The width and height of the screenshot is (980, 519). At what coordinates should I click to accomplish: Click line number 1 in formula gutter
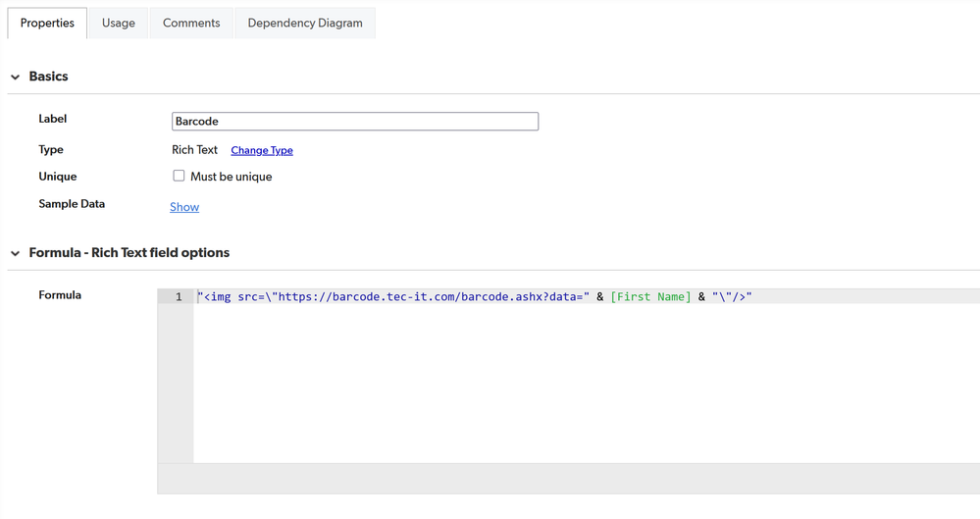[178, 297]
